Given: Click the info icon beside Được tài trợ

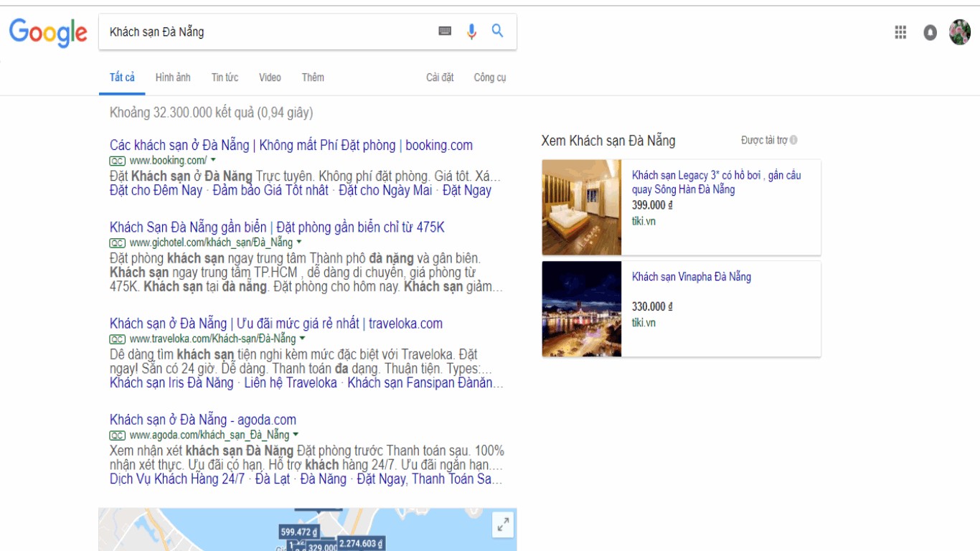Looking at the screenshot, I should [x=793, y=141].
